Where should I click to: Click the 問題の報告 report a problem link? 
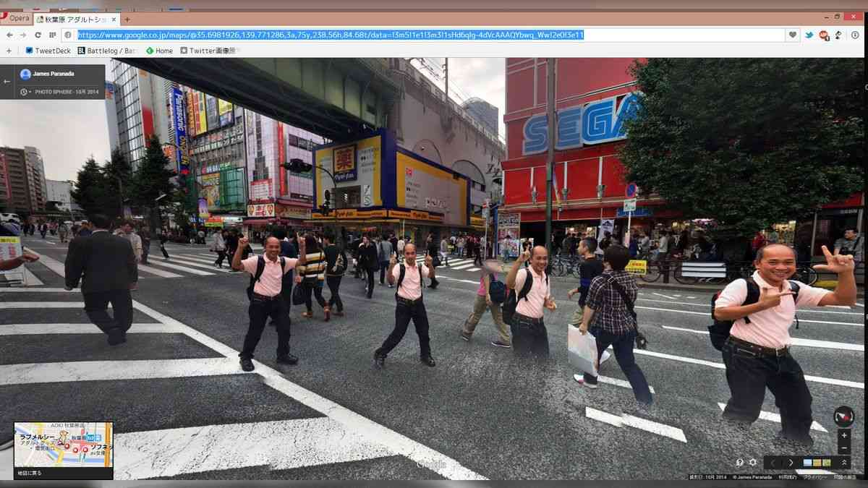[843, 477]
